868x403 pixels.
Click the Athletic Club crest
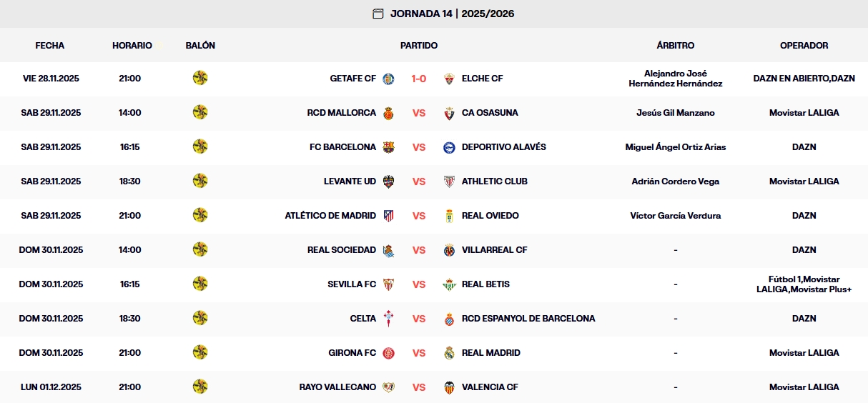click(449, 181)
